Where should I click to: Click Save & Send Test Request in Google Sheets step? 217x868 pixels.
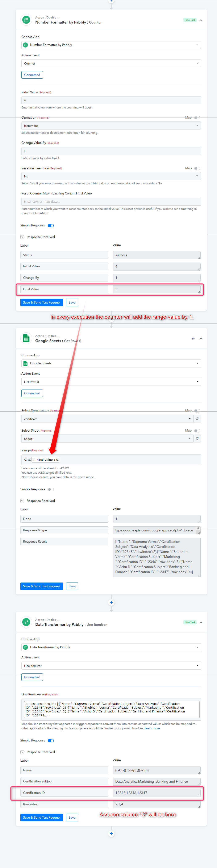click(x=42, y=586)
